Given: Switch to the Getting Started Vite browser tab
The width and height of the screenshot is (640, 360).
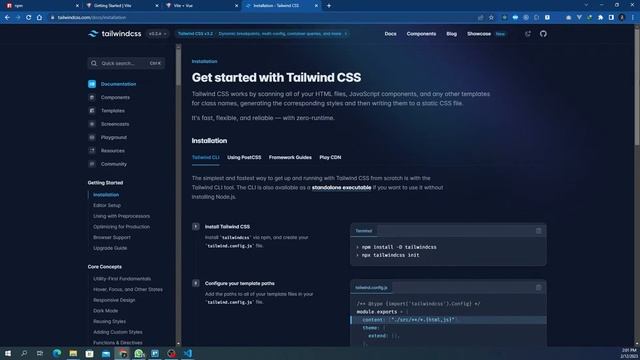Looking at the screenshot, I should tap(122, 6).
